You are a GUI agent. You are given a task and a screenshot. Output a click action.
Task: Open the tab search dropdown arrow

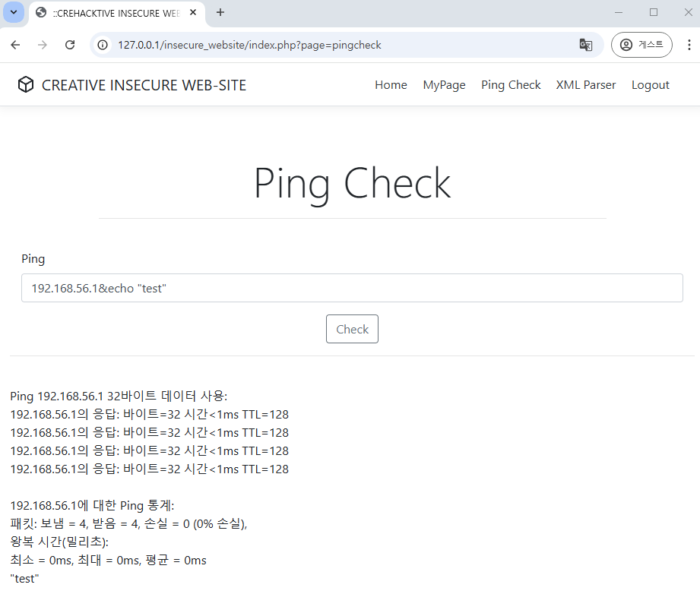(x=14, y=12)
